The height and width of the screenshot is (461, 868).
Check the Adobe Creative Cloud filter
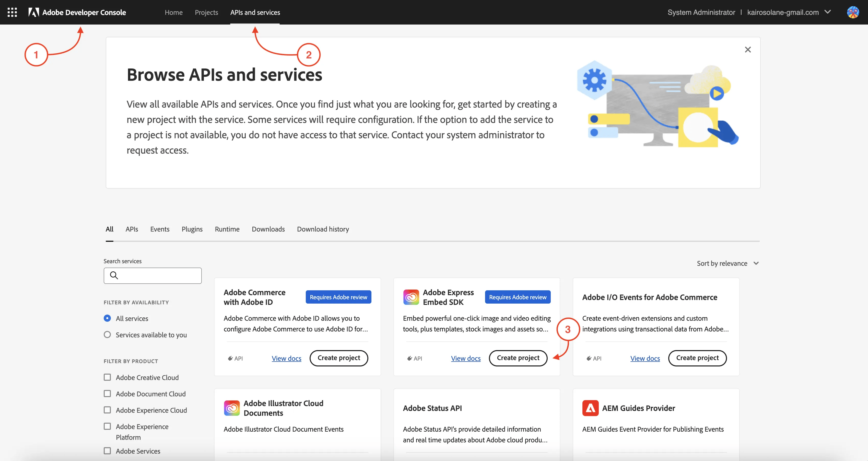(107, 377)
